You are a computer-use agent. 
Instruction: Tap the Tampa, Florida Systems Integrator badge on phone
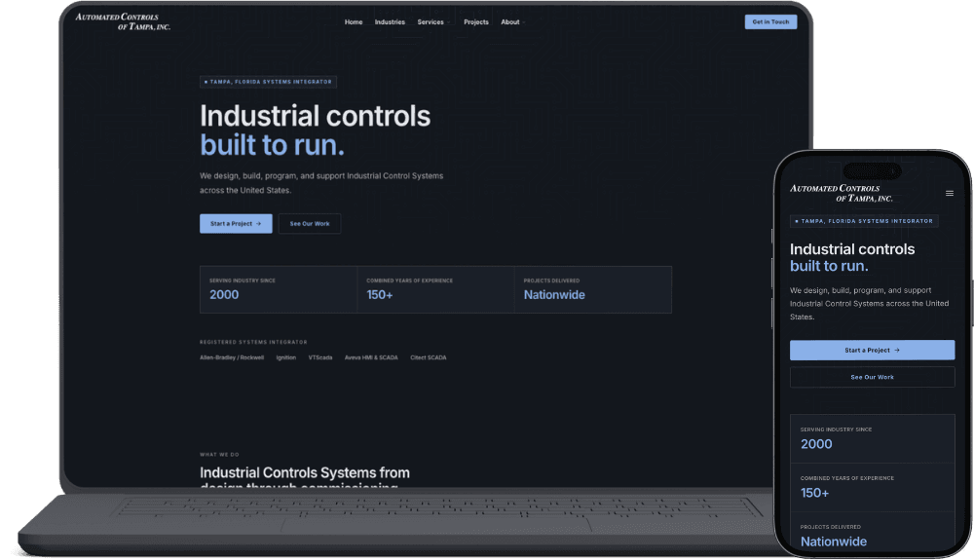[864, 221]
